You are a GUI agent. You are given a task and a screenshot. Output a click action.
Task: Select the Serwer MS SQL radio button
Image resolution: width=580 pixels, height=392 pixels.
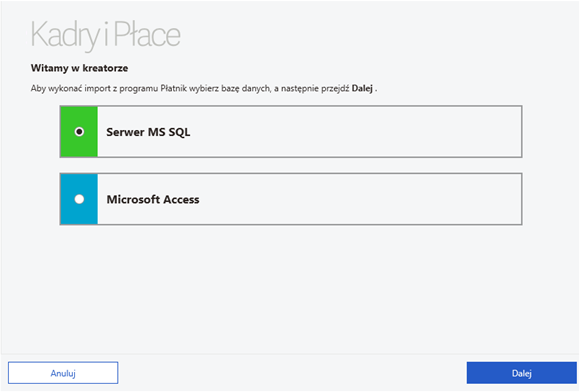click(x=79, y=132)
